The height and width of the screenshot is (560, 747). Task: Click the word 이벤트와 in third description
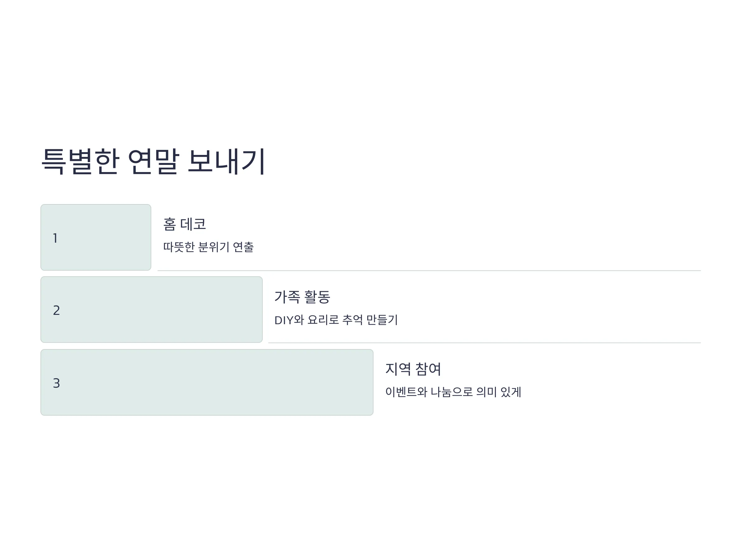pyautogui.click(x=406, y=392)
